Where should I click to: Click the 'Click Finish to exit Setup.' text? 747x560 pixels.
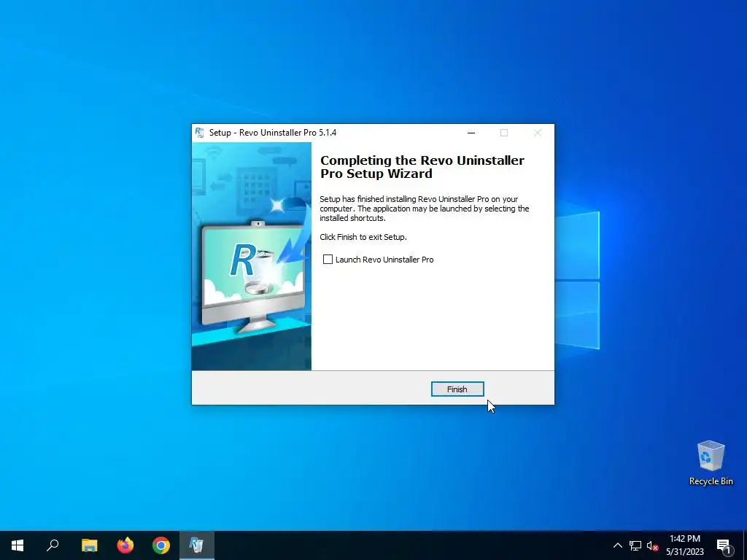click(x=363, y=237)
